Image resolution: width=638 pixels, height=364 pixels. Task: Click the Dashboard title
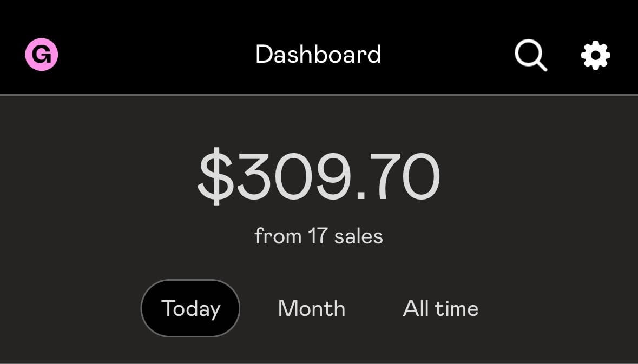point(318,55)
